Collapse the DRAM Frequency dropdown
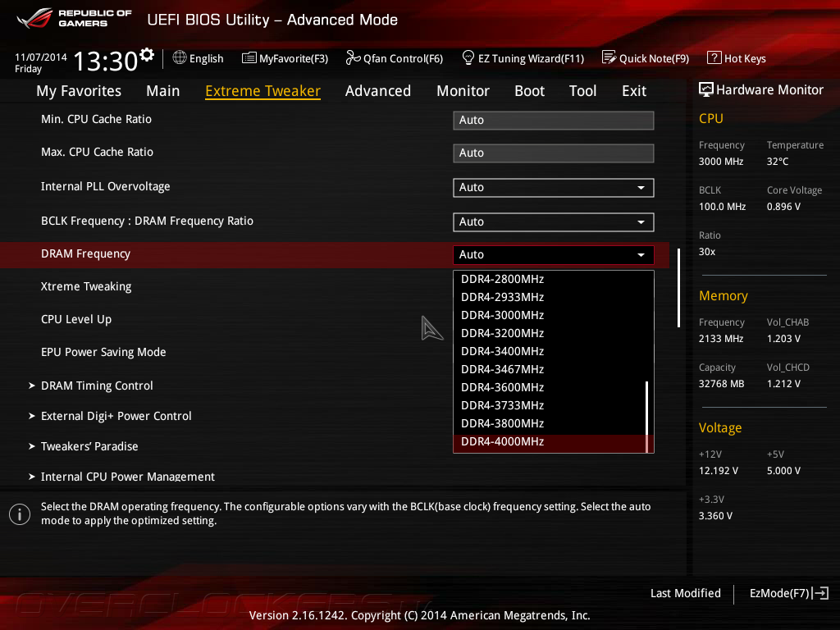Screen dimensions: 840x630 [x=554, y=254]
